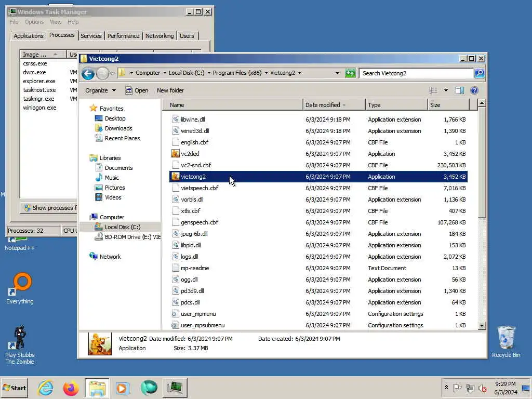The image size is (532, 399).
Task: Select the genspeech.cbf file row
Action: pyautogui.click(x=318, y=222)
